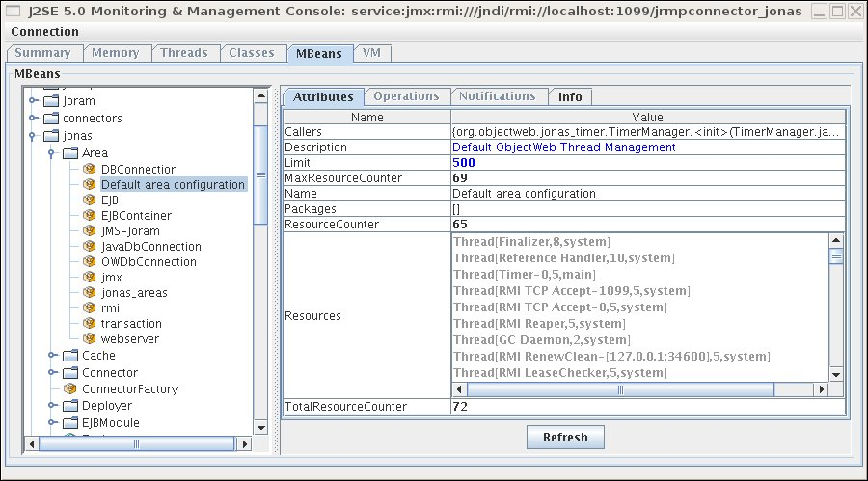Open the Info tab
This screenshot has width=868, height=481.
pyautogui.click(x=570, y=96)
